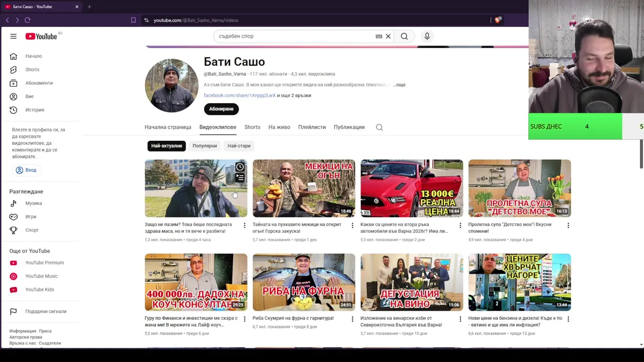This screenshot has width=644, height=362.
Task: Switch to Плейлисти tab
Action: [x=312, y=127]
